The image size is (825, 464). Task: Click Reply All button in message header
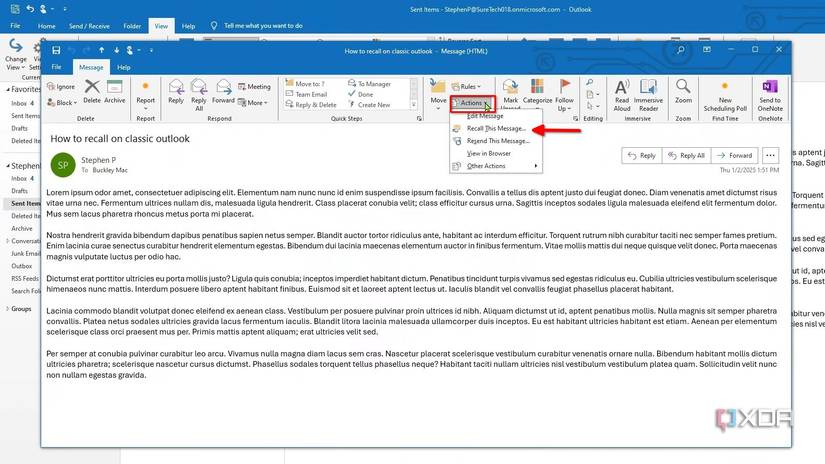pos(686,155)
